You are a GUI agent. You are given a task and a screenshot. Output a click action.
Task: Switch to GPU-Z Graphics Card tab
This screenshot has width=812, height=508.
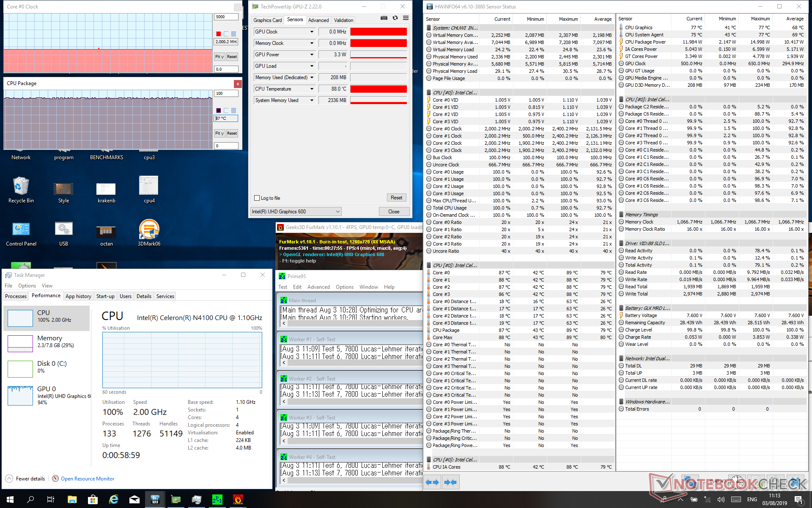(x=267, y=20)
